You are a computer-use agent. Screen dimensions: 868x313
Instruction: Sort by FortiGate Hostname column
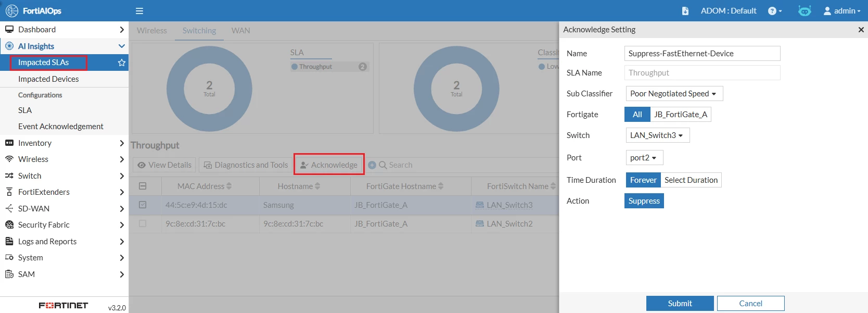tap(404, 186)
